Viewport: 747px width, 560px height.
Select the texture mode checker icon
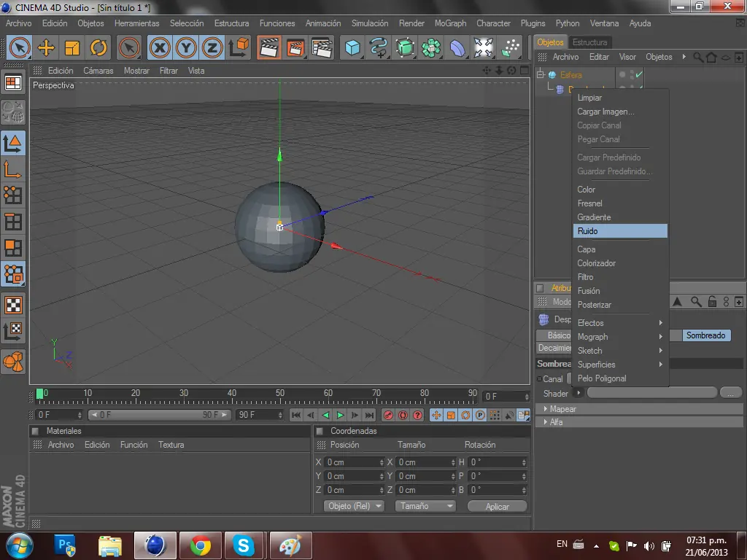13,306
